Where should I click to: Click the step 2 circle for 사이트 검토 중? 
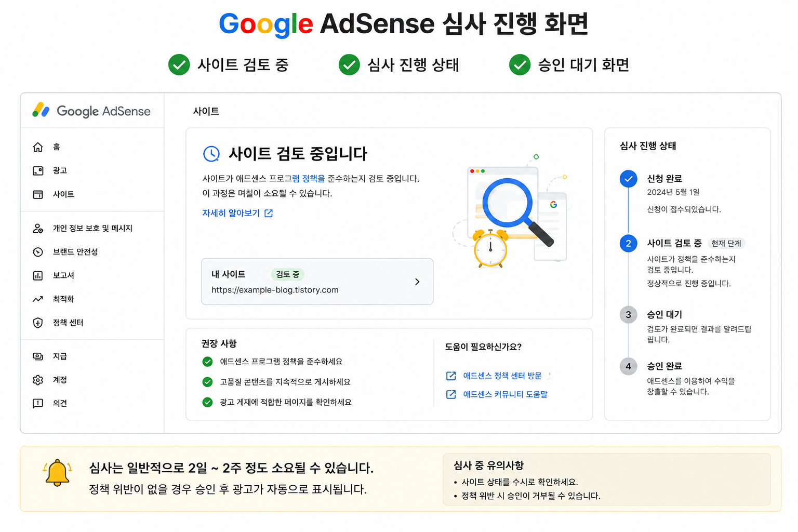628,243
